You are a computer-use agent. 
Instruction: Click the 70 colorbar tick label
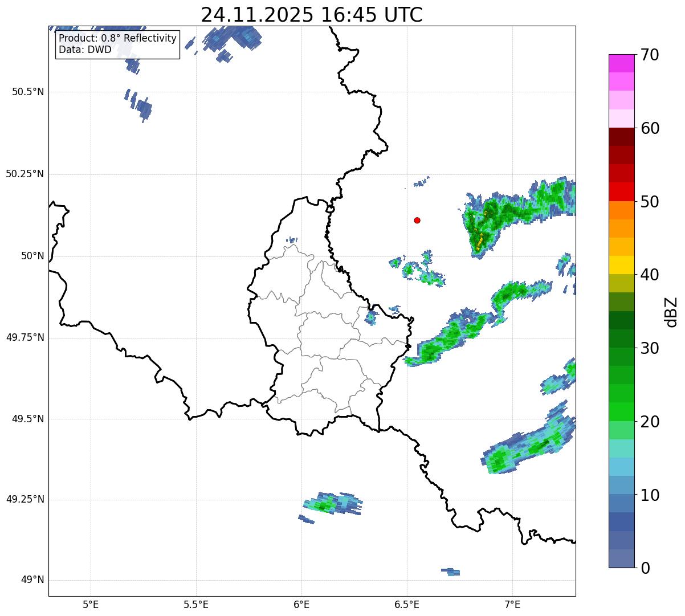pos(650,55)
